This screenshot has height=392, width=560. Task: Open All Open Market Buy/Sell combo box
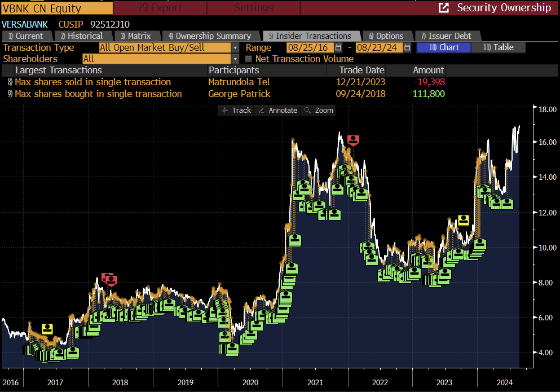click(x=165, y=47)
